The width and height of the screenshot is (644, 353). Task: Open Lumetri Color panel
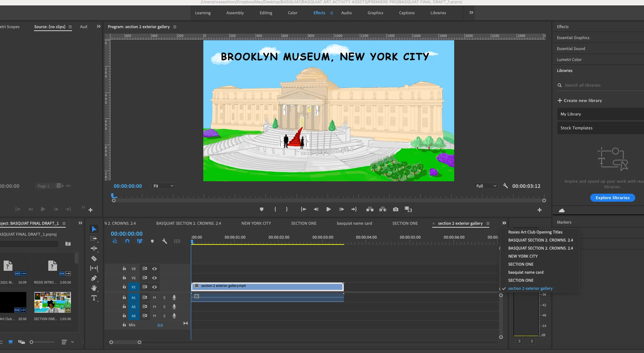point(569,60)
